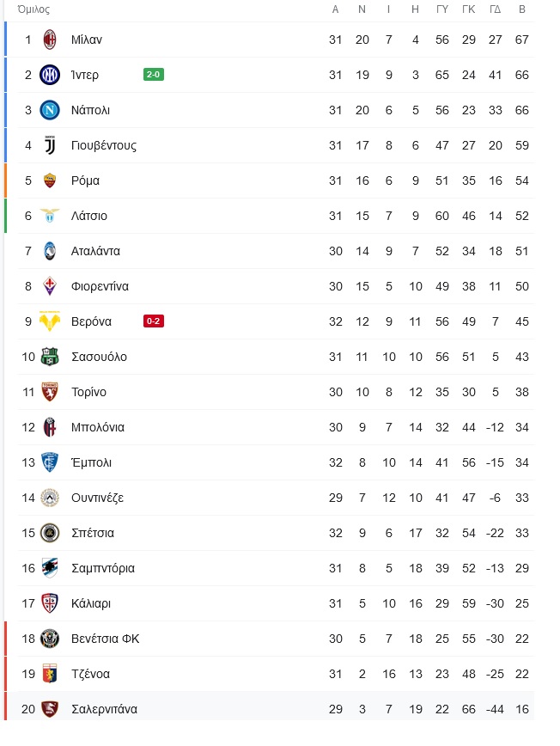Click the Genoa crest icon
This screenshot has height=746, width=560.
pos(50,674)
